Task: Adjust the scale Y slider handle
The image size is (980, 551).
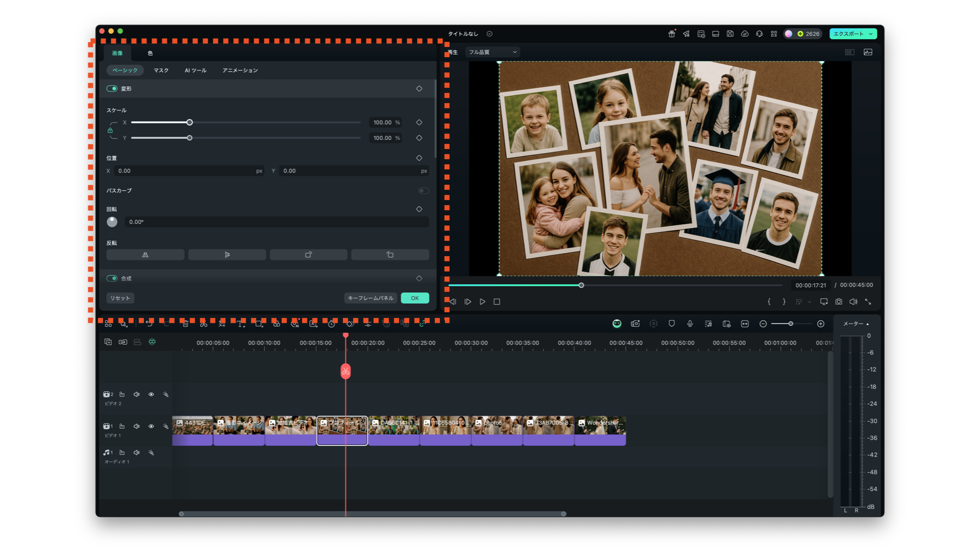Action: [x=189, y=138]
